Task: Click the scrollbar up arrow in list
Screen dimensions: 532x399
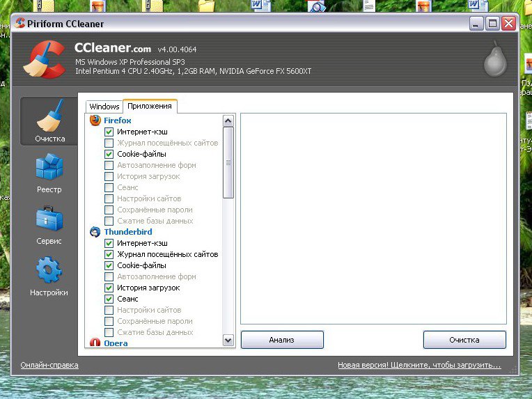Action: point(228,120)
